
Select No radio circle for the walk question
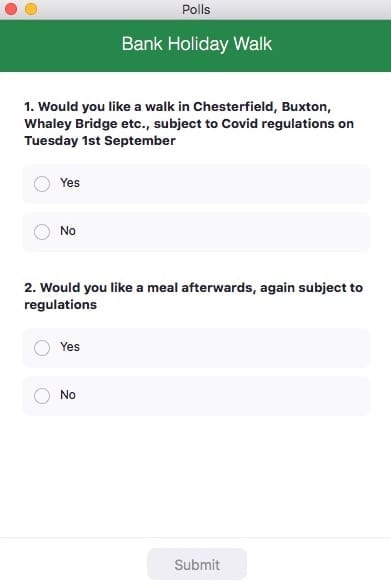[42, 232]
